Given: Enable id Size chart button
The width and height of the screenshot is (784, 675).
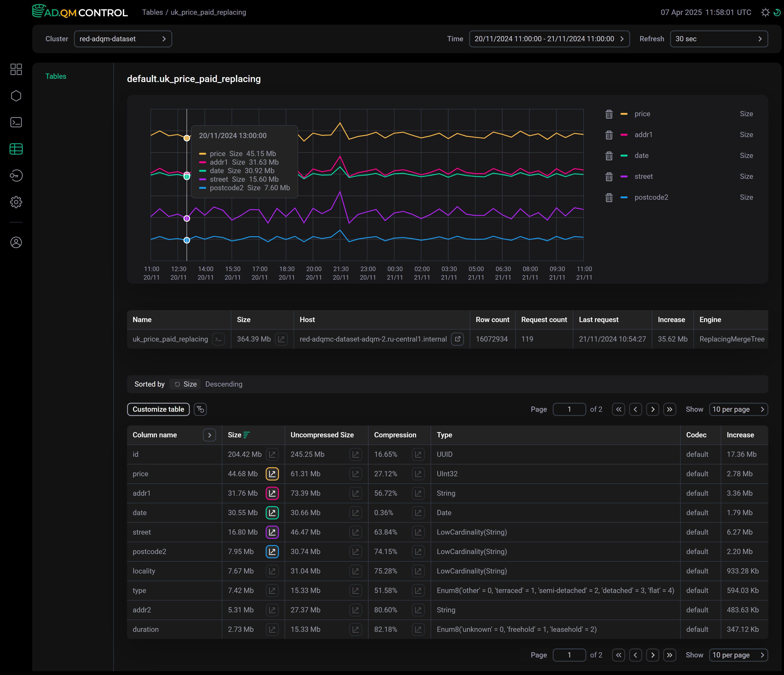Looking at the screenshot, I should (x=272, y=454).
